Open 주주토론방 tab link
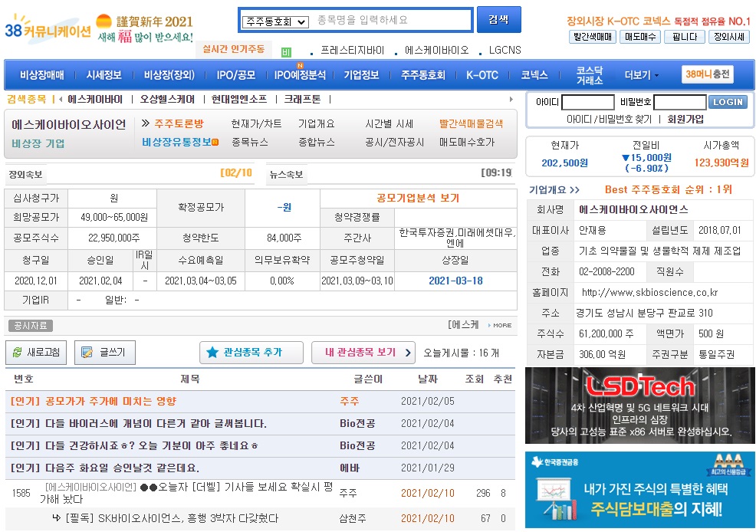This screenshot has height=532, width=756. click(179, 123)
